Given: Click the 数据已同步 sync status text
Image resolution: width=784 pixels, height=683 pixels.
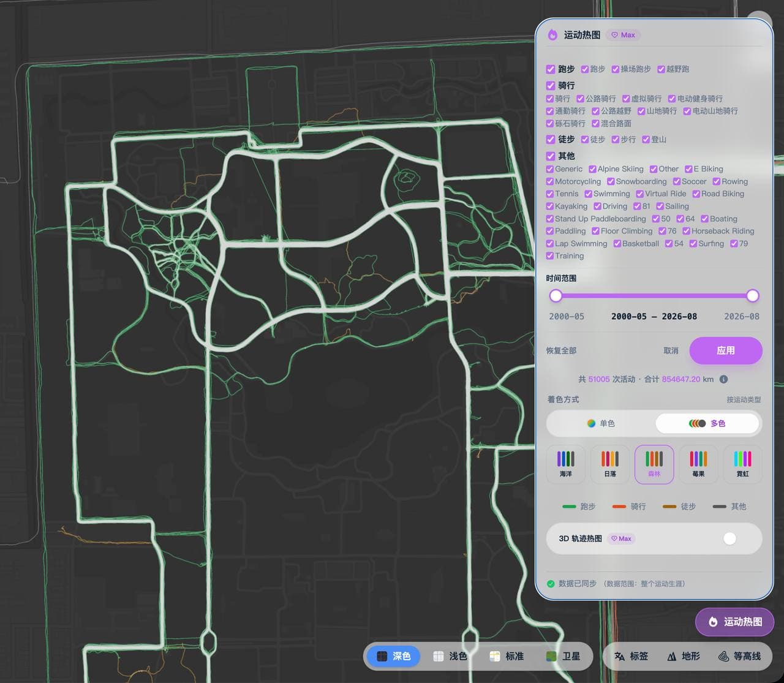Looking at the screenshot, I should (x=577, y=583).
